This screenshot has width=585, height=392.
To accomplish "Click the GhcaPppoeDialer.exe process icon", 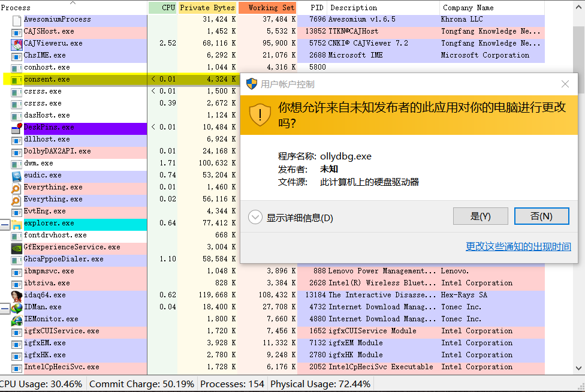I will tap(16, 260).
